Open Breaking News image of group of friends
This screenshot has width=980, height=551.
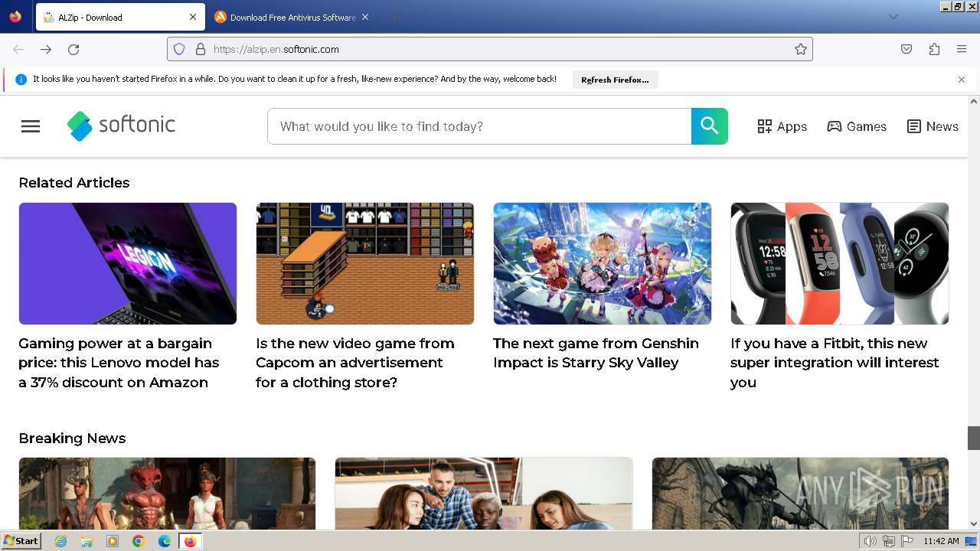tap(484, 494)
